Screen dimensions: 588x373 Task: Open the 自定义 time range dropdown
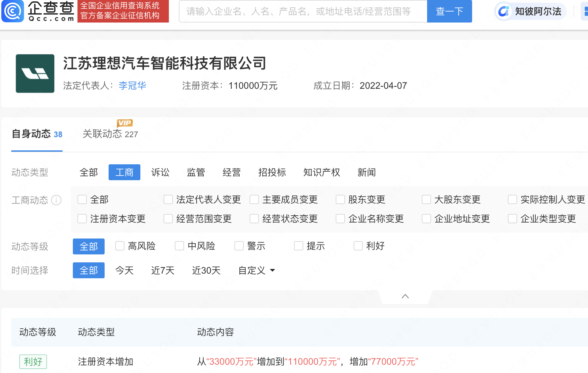[x=257, y=270]
